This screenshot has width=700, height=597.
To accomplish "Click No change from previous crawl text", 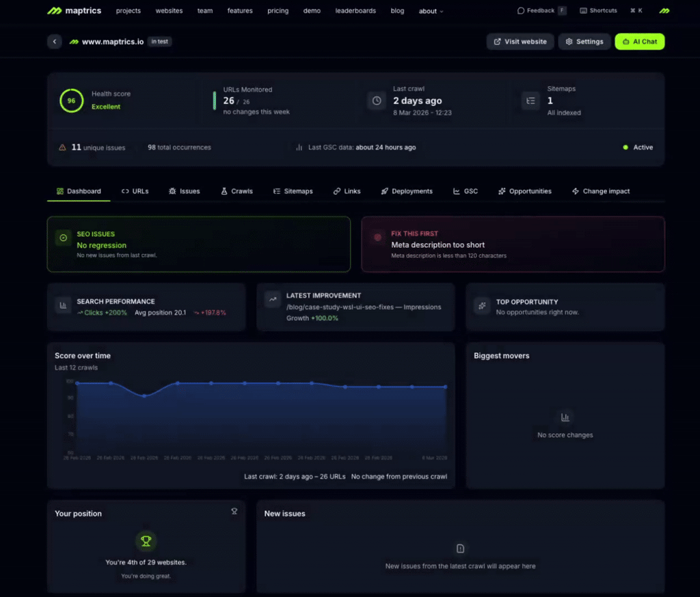I will pyautogui.click(x=399, y=477).
